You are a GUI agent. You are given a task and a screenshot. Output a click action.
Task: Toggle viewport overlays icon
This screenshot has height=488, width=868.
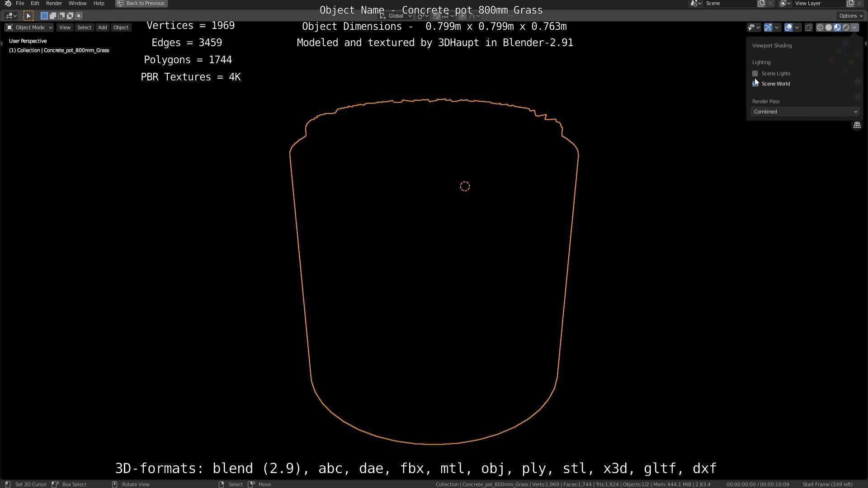[x=788, y=28]
